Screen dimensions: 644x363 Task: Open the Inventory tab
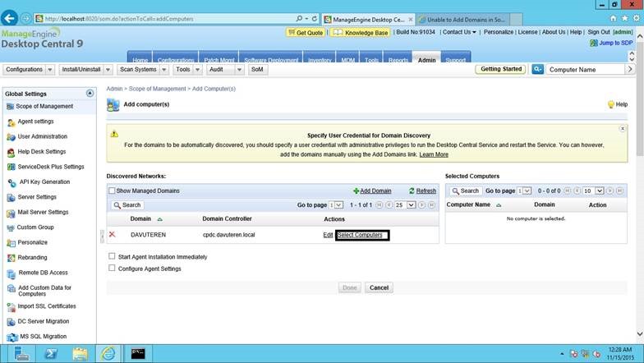point(319,57)
